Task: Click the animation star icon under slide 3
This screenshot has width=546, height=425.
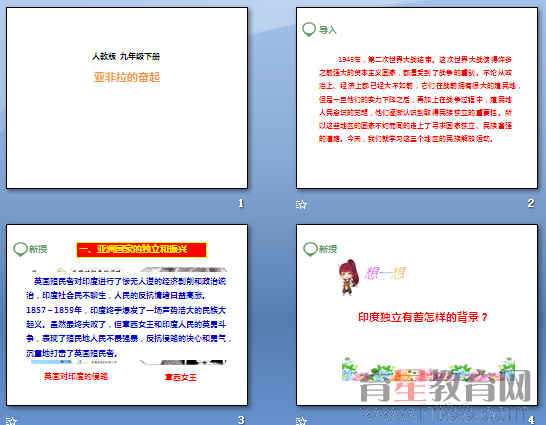Action: (x=11, y=421)
